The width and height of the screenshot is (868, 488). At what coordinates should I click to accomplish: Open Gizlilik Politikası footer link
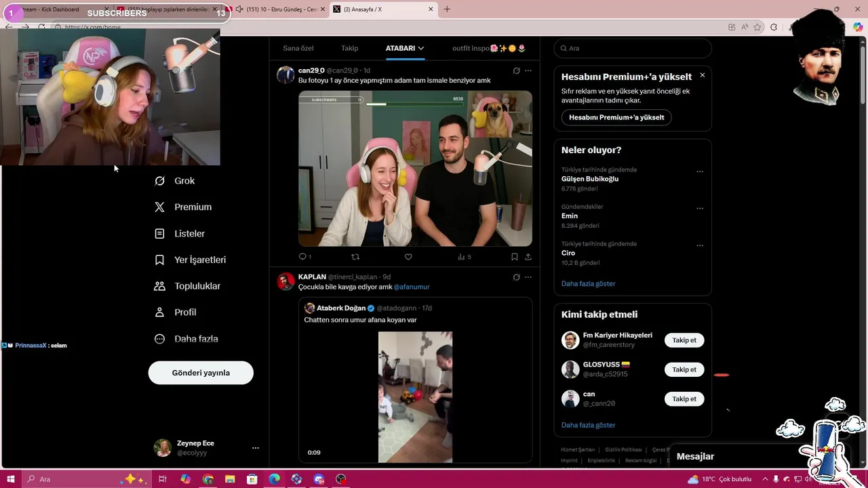(623, 449)
